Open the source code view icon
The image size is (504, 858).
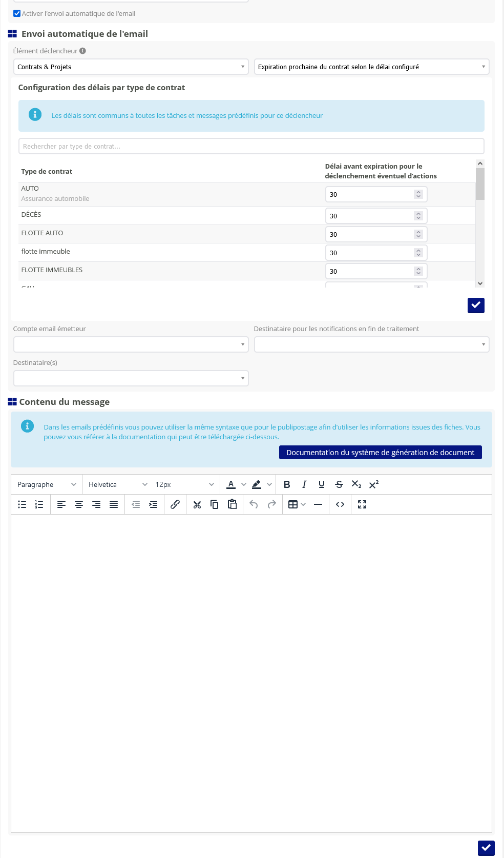click(340, 504)
